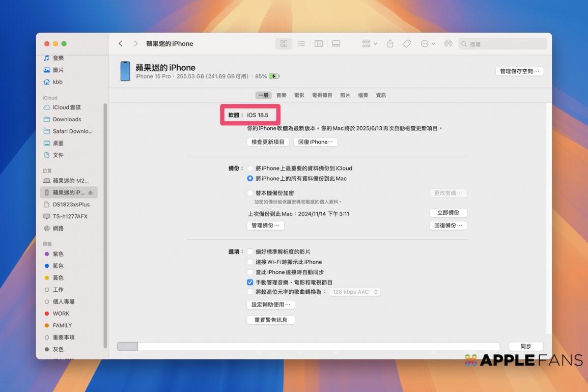
Task: Click the AirDrop icon in toolbar
Action: click(448, 44)
